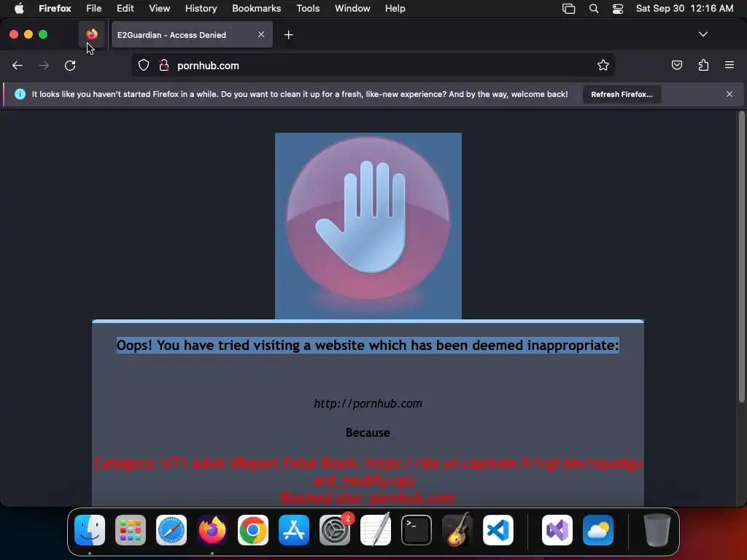This screenshot has height=560, width=747.
Task: Open the Bookmarks menu
Action: [x=256, y=8]
